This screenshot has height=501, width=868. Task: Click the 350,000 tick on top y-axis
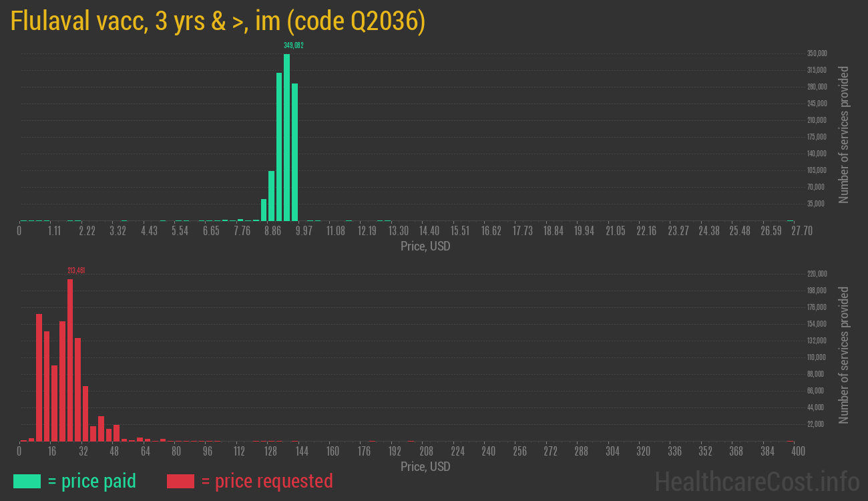click(x=817, y=53)
